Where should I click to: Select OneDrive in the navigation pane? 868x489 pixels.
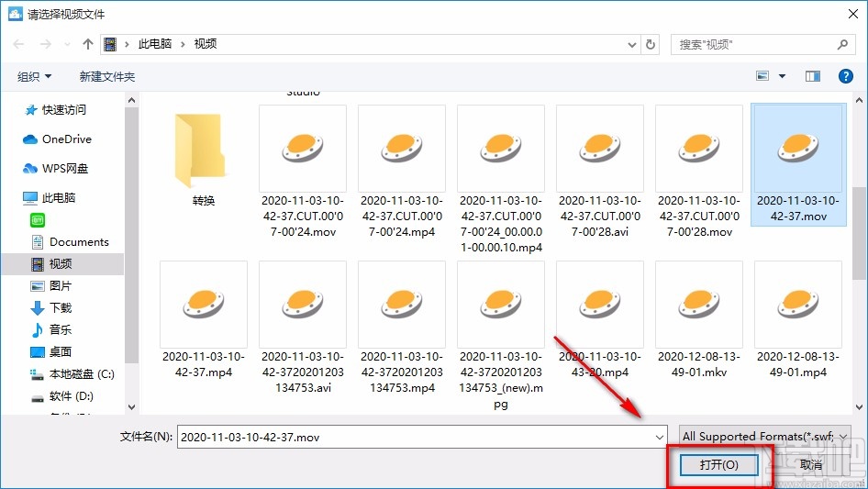coord(57,139)
